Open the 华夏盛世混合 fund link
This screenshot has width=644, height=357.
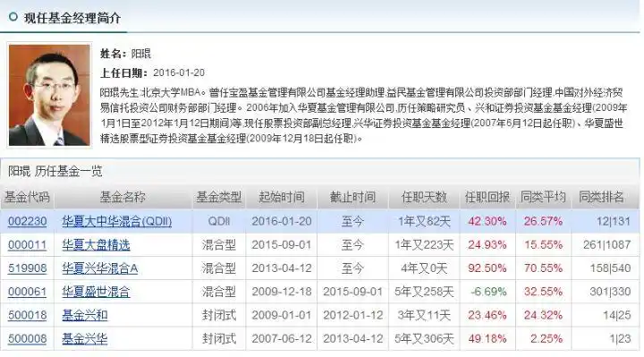click(96, 292)
